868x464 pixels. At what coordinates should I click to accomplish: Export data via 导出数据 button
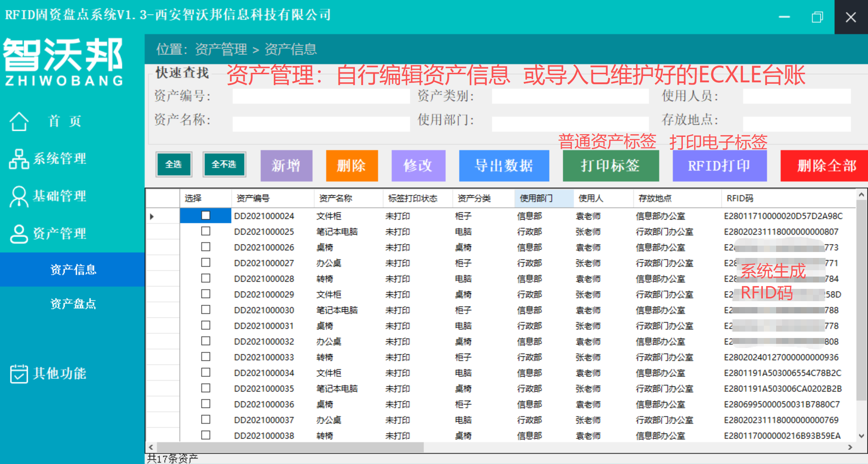coord(504,166)
